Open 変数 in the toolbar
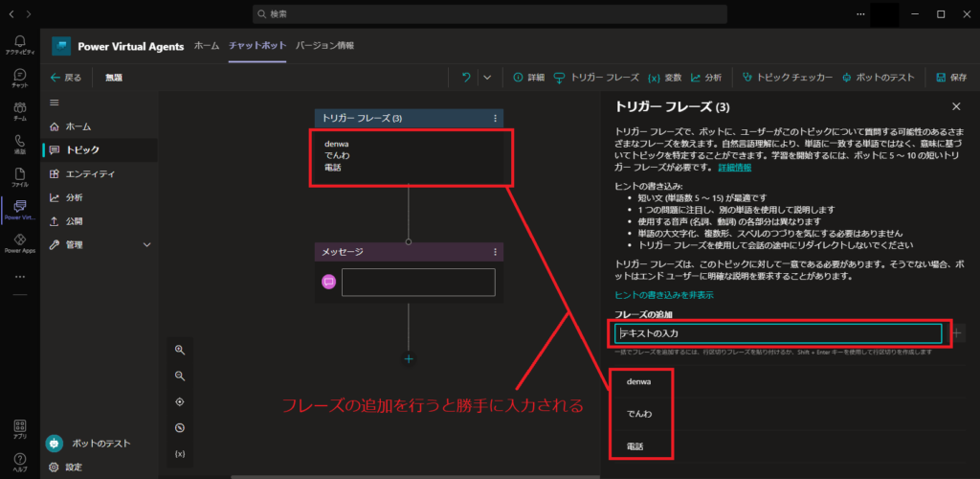 point(664,78)
